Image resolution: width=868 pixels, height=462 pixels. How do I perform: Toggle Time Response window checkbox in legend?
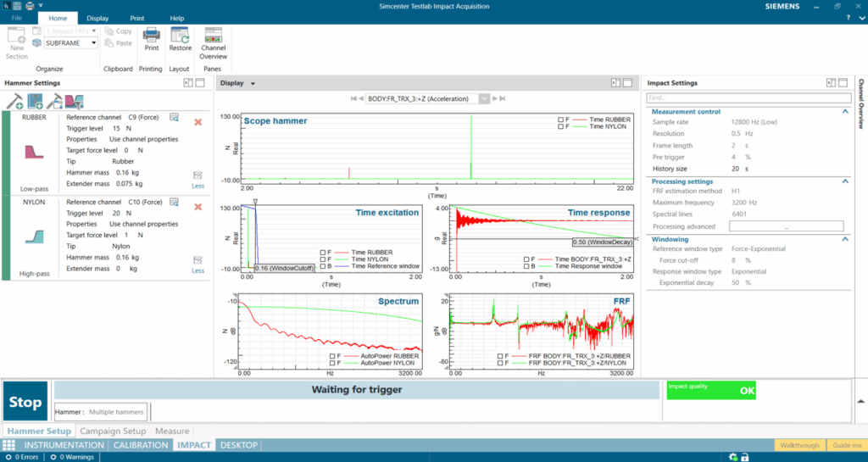click(526, 267)
